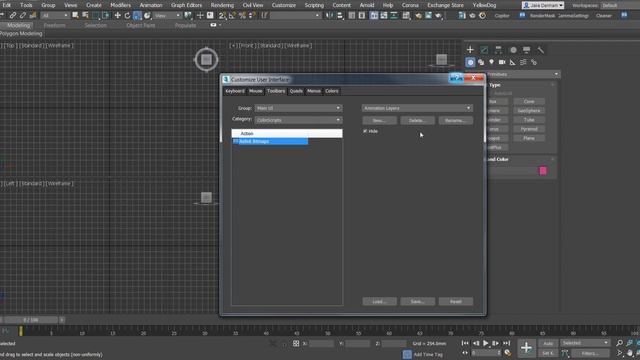The height and width of the screenshot is (360, 640).
Task: Toggle the Percent Snap icon
Action: click(x=242, y=16)
